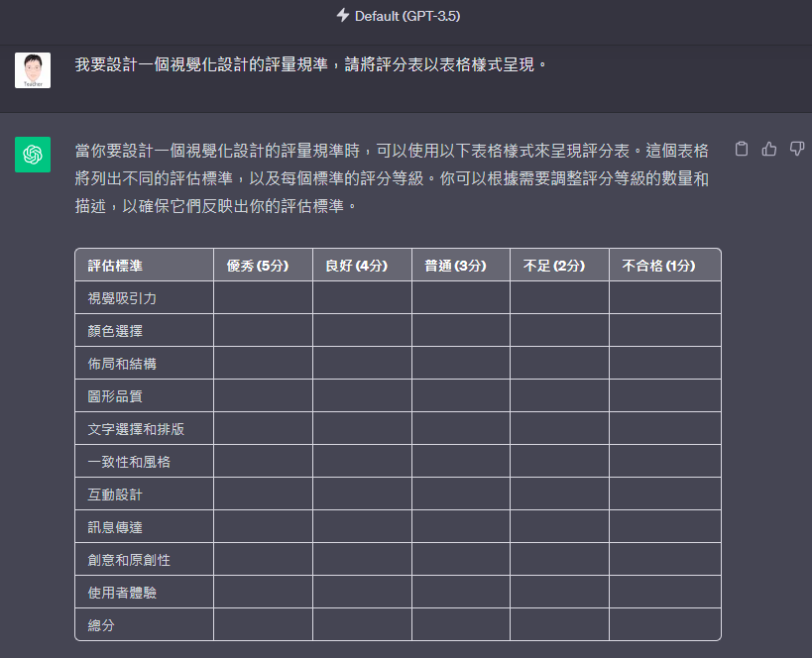Click the copy to clipboard icon

(741, 149)
